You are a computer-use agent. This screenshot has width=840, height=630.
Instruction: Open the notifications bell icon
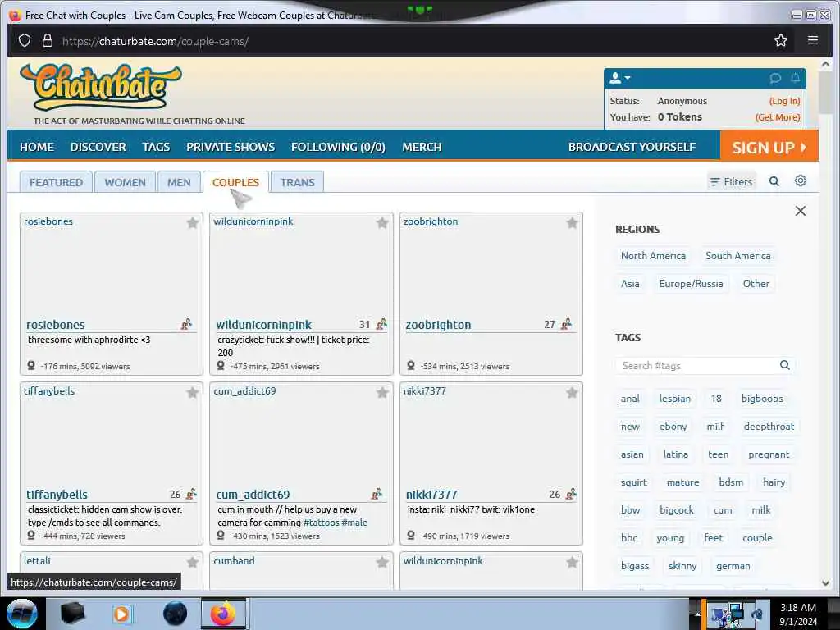click(x=795, y=78)
